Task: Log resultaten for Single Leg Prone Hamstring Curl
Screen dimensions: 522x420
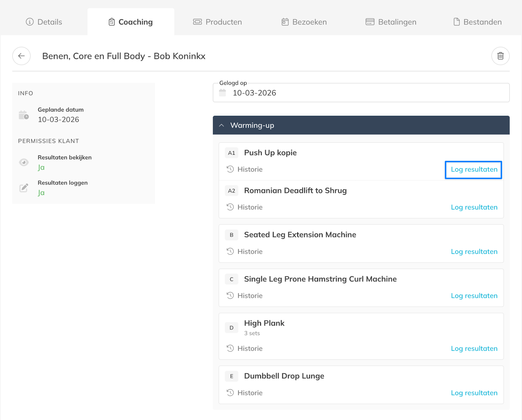Action: (x=474, y=296)
